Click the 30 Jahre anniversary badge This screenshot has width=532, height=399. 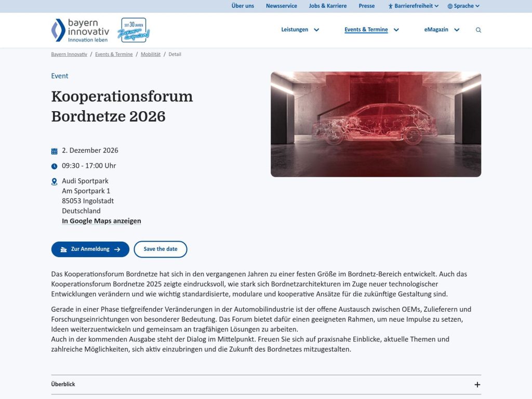(134, 30)
